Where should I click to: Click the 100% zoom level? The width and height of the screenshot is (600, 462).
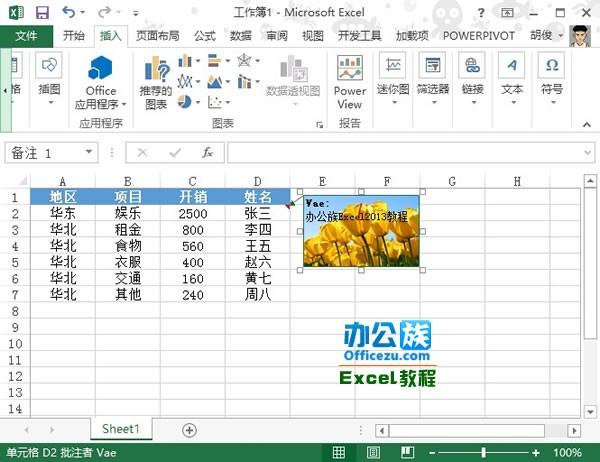click(567, 453)
